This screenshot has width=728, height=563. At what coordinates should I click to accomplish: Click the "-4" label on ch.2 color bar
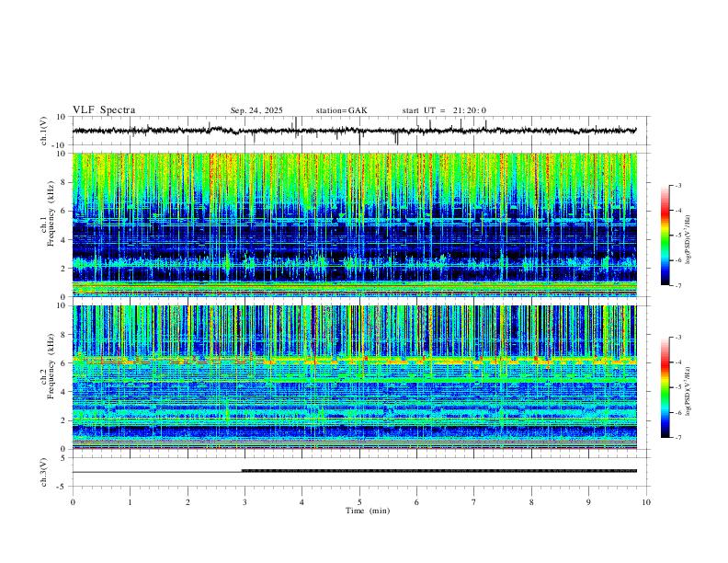[x=677, y=362]
